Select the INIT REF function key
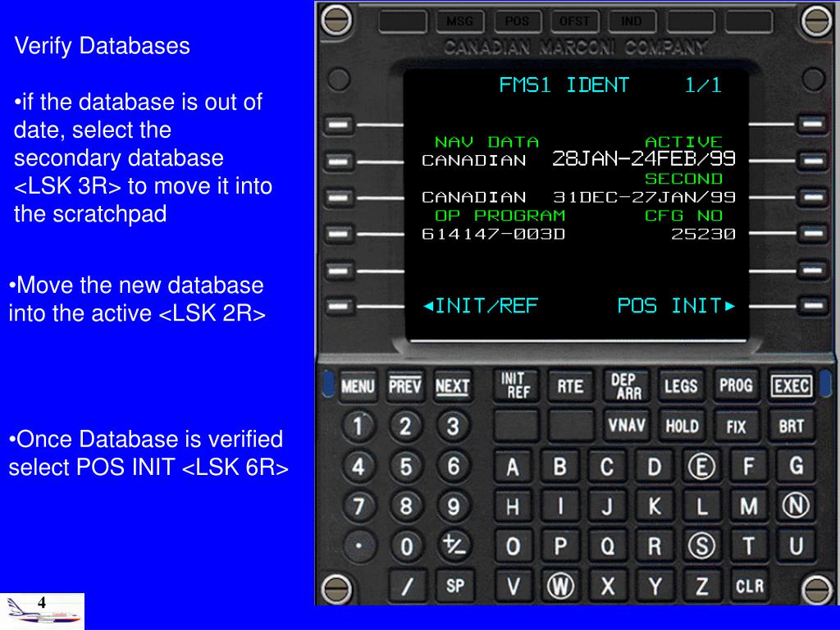 [x=515, y=386]
